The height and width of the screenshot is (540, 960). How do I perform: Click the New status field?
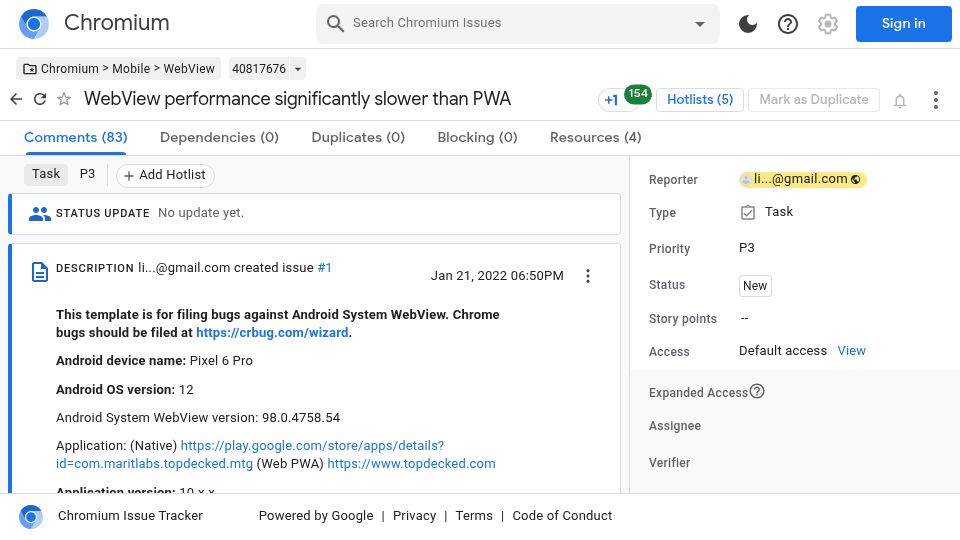tap(755, 286)
